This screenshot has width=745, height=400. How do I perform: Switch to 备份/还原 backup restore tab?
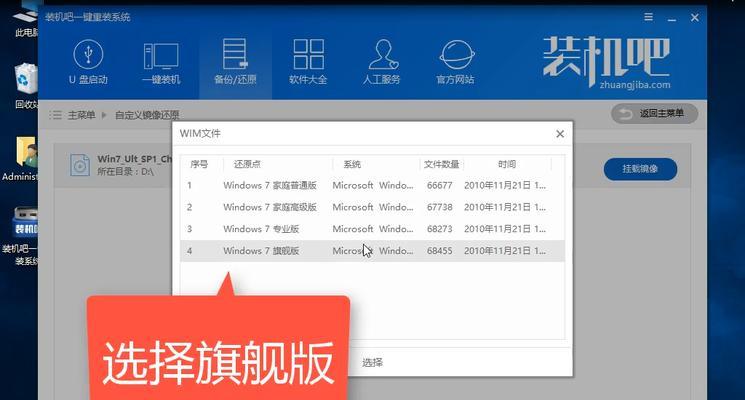coord(235,62)
